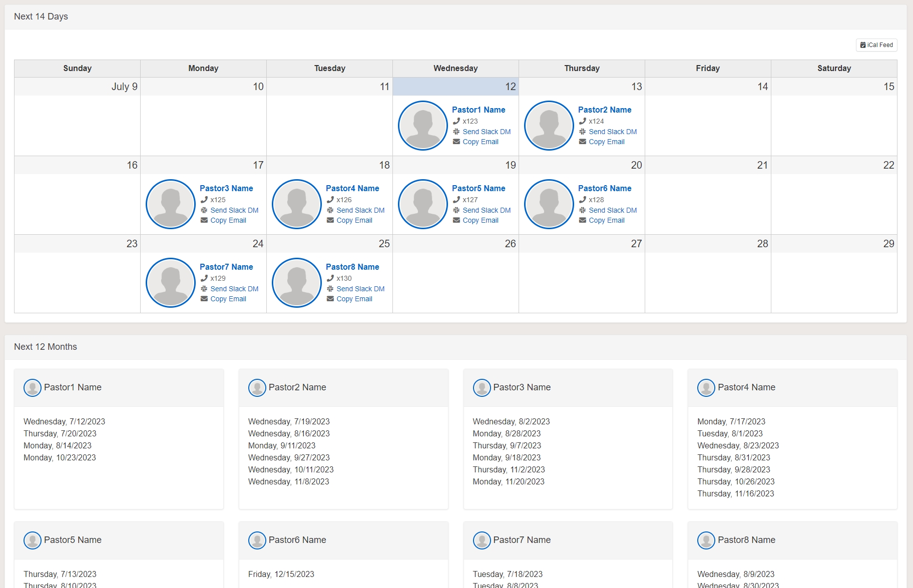The image size is (913, 588).
Task: Click Pastor8 Name avatar on the 25th
Action: coord(297,283)
